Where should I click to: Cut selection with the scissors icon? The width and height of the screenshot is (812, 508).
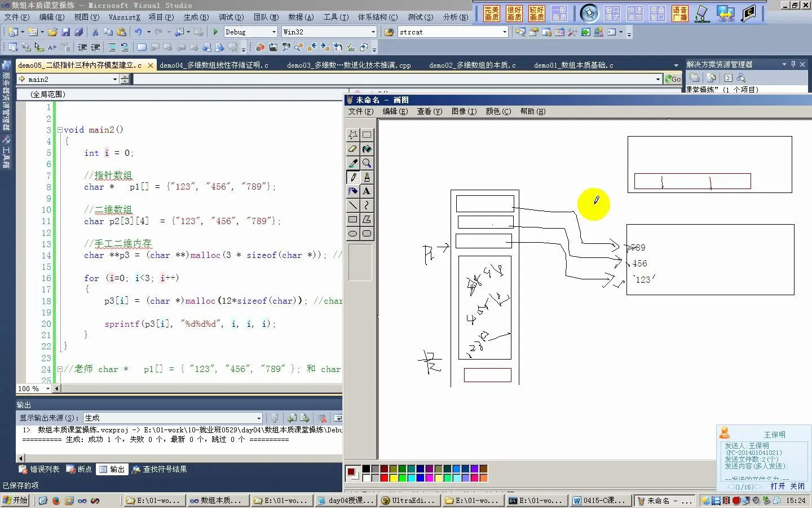pyautogui.click(x=95, y=32)
